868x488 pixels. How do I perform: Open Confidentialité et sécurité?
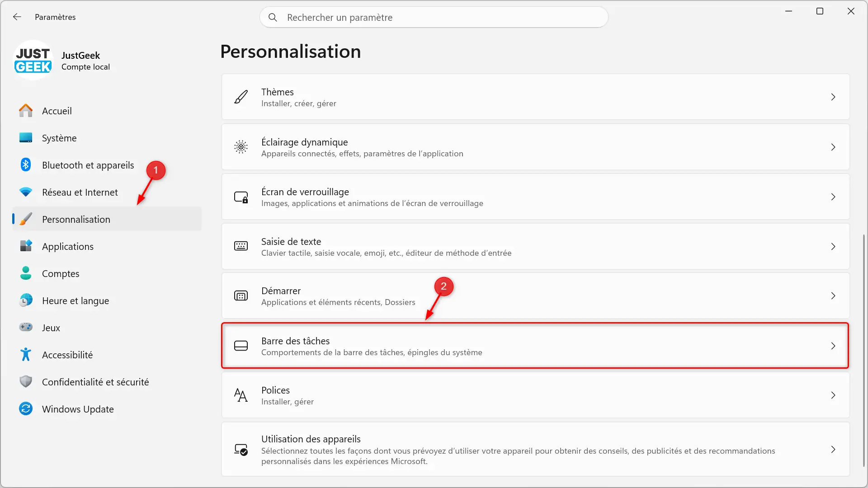click(107, 382)
